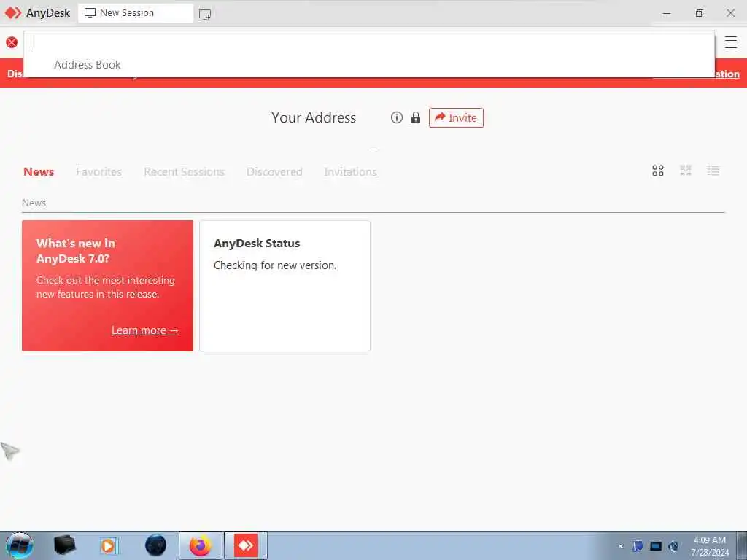Click the AnyDesk Status card
This screenshot has width=747, height=560.
(x=285, y=286)
